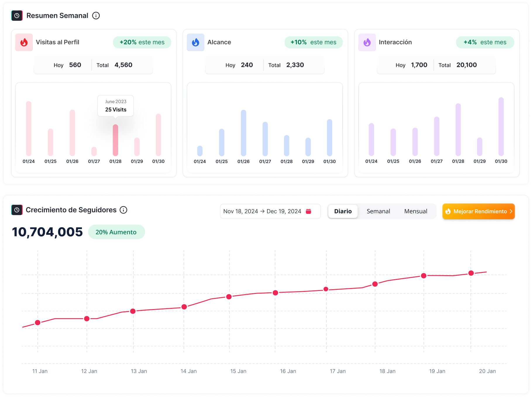
Task: Click the 15 Jan data point on line
Action: [229, 297]
